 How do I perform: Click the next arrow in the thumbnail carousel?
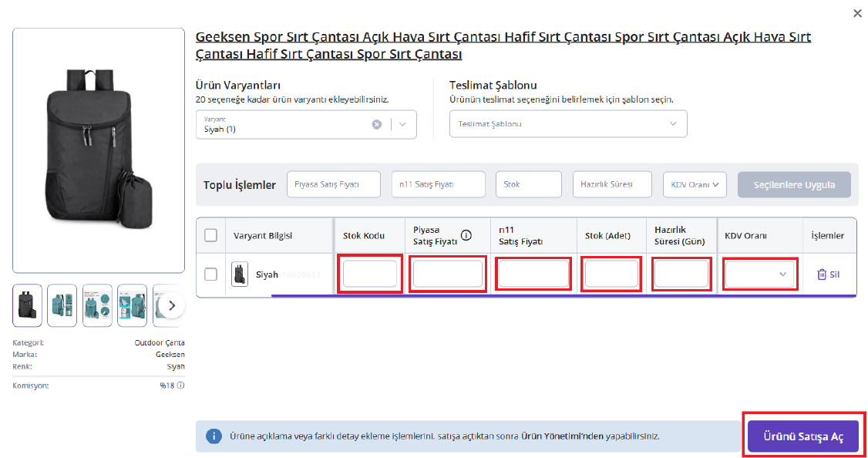coord(172,305)
